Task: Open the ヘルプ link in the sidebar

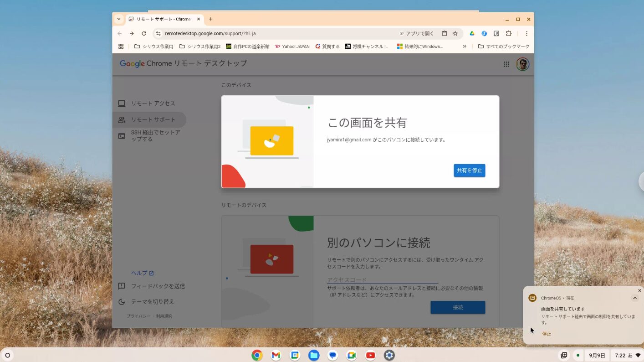Action: (143, 273)
